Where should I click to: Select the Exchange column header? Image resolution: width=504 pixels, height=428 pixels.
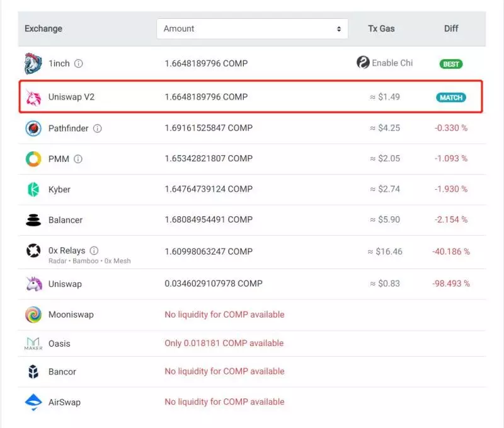click(42, 28)
